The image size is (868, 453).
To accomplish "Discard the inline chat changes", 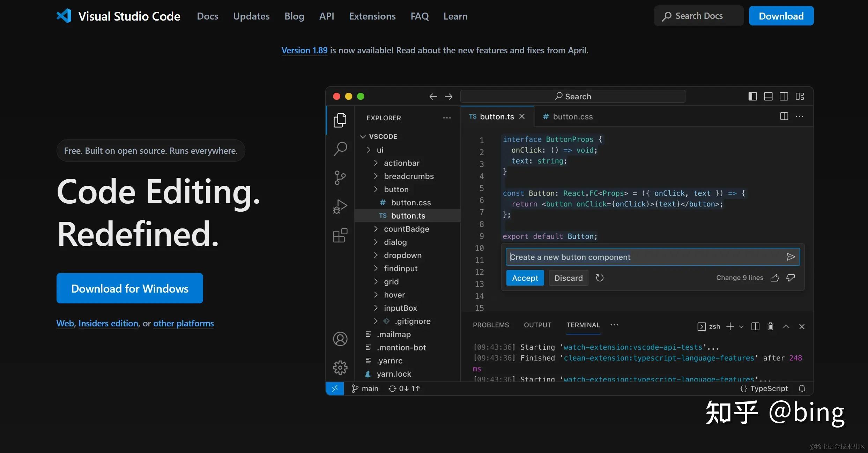I will [x=568, y=278].
